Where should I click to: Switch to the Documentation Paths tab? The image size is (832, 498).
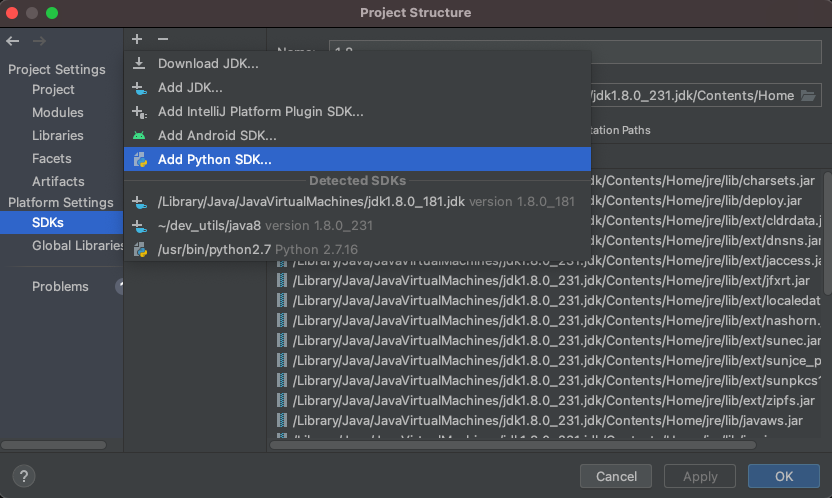(x=620, y=130)
